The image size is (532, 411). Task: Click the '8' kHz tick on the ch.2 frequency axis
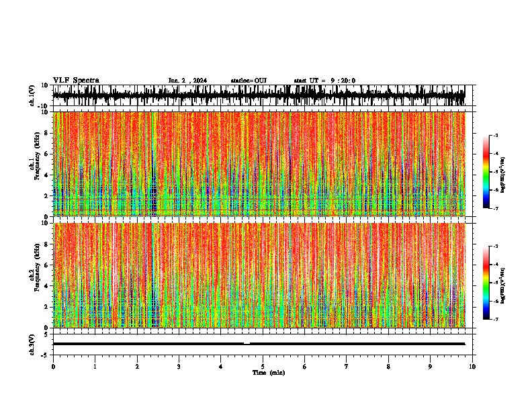click(x=46, y=244)
